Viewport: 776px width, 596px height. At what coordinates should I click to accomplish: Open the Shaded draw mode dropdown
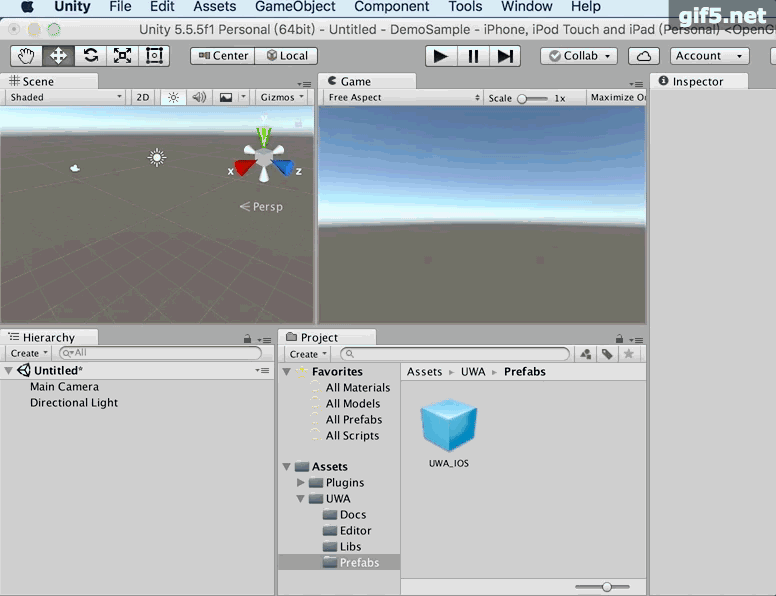pyautogui.click(x=65, y=97)
